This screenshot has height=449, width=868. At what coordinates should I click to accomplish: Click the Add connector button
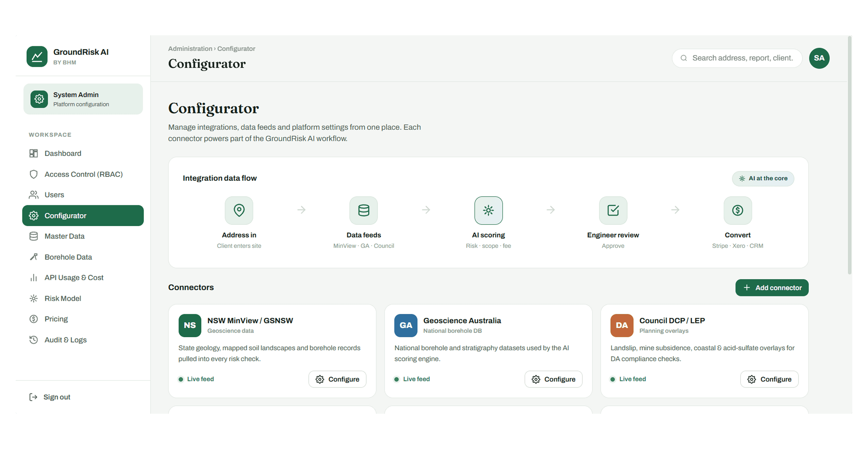(772, 288)
